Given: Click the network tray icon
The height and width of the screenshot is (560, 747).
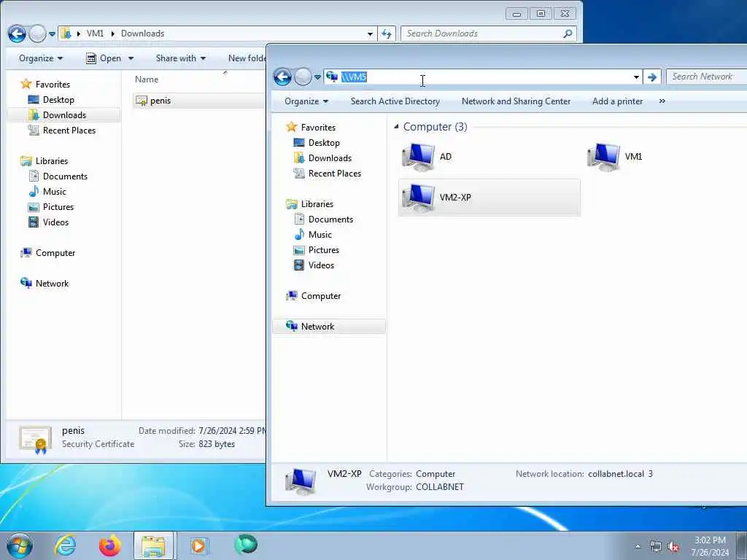Looking at the screenshot, I should pos(656,546).
